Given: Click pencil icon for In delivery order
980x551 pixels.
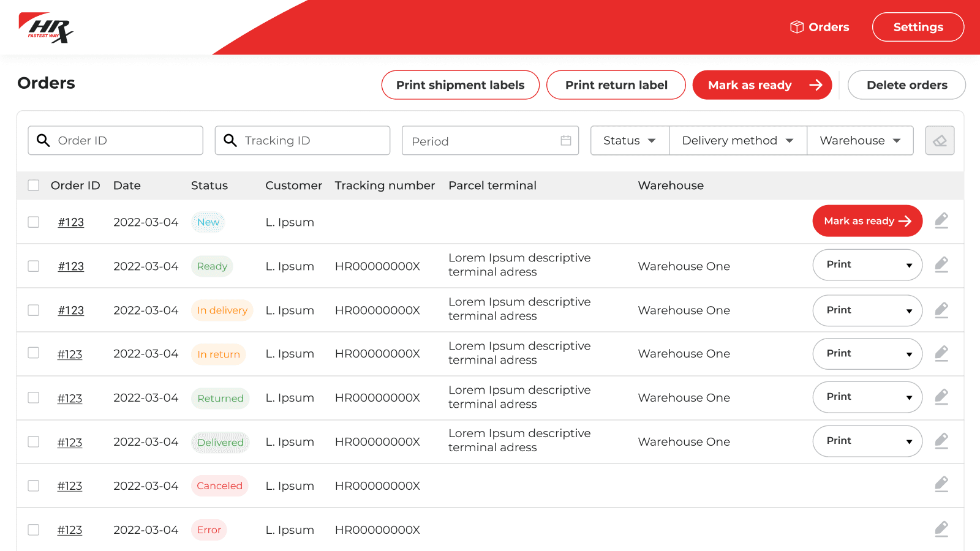Looking at the screenshot, I should pyautogui.click(x=941, y=310).
